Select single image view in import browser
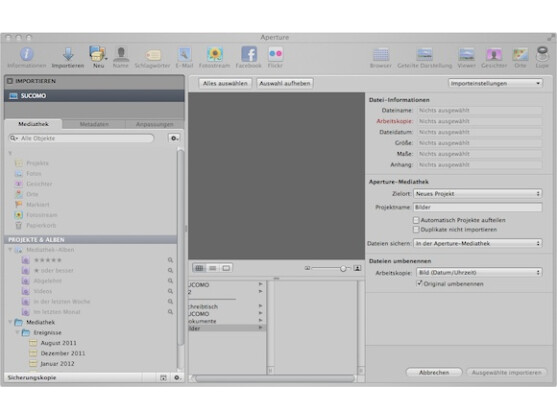The image size is (557, 418). pos(226,268)
